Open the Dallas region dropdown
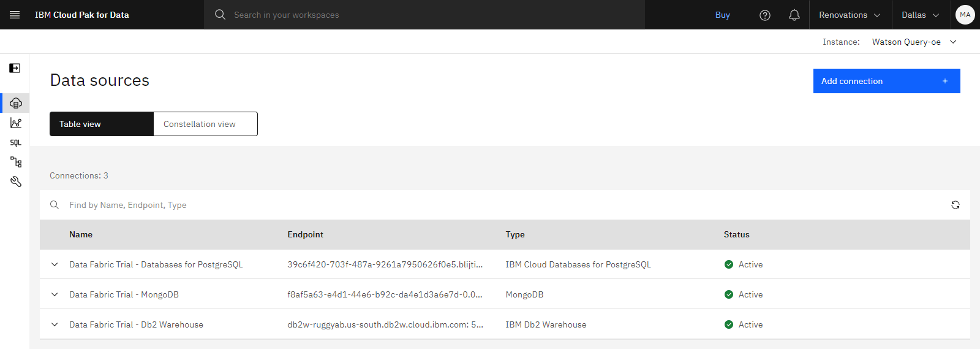Viewport: 980px width, 349px height. [921, 15]
